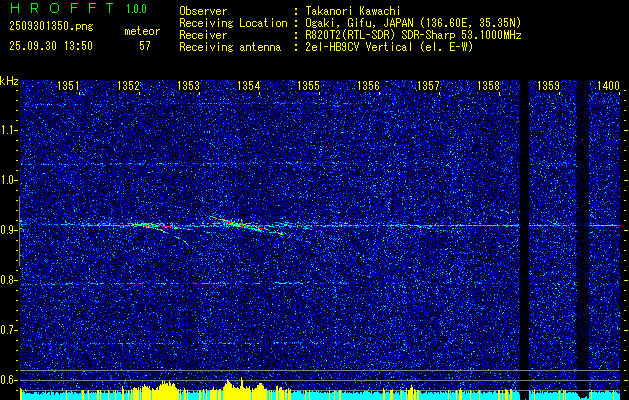Click the Receiver field label
This screenshot has height=400, width=629.
coord(203,35)
